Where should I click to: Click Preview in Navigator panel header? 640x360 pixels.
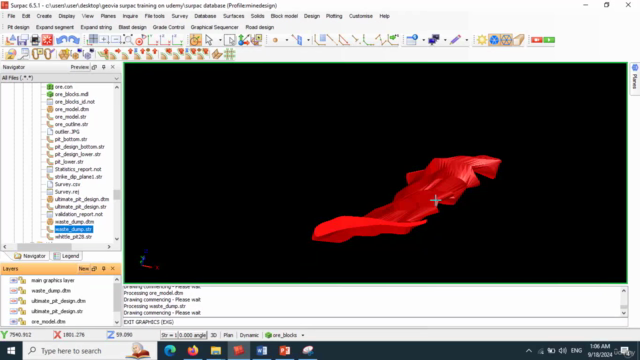tap(80, 67)
